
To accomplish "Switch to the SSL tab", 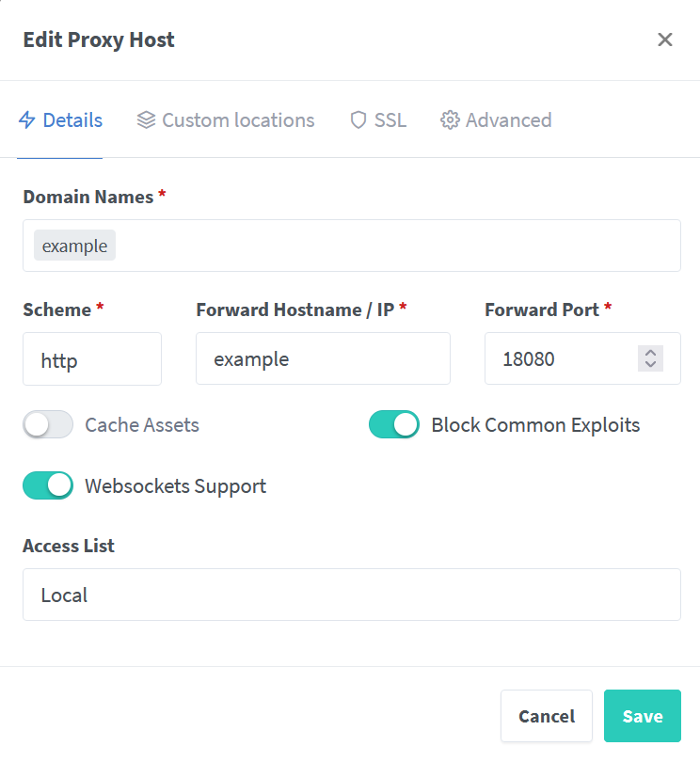I will [x=378, y=120].
